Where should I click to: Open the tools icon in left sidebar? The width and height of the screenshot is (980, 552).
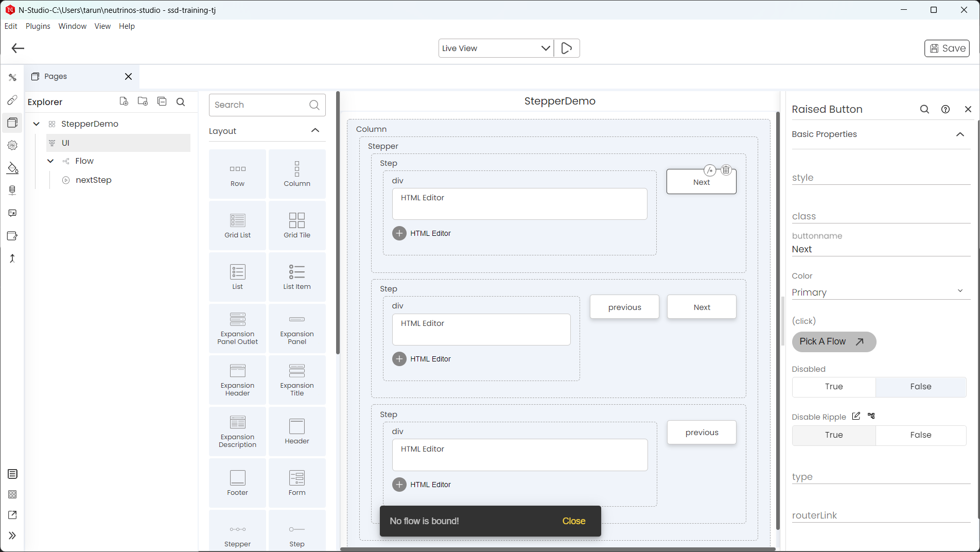pyautogui.click(x=12, y=78)
